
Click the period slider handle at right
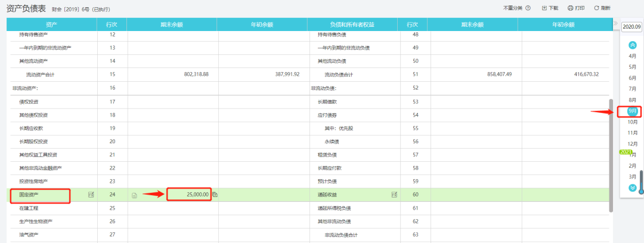641,190
